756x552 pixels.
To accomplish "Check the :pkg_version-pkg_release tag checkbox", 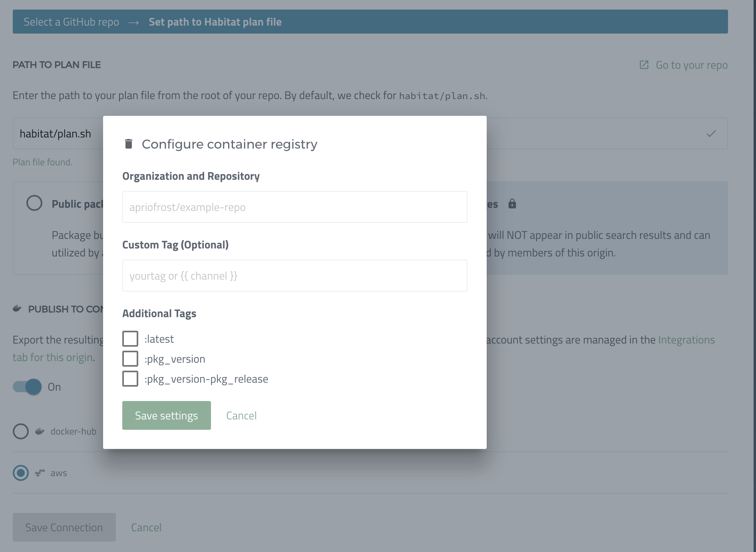I will 130,379.
